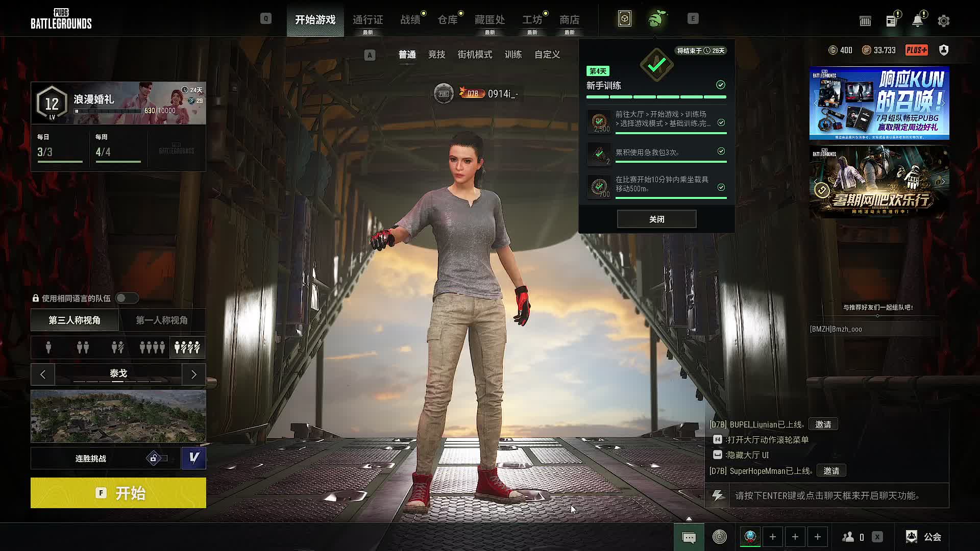Click the chat input field
Image resolution: width=980 pixels, height=551 pixels.
839,495
